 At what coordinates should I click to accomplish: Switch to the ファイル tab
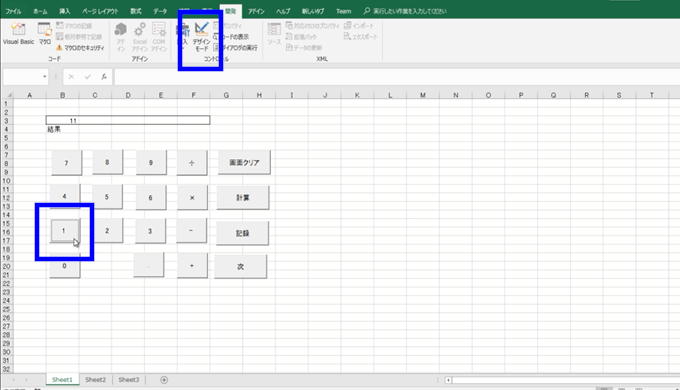click(13, 11)
